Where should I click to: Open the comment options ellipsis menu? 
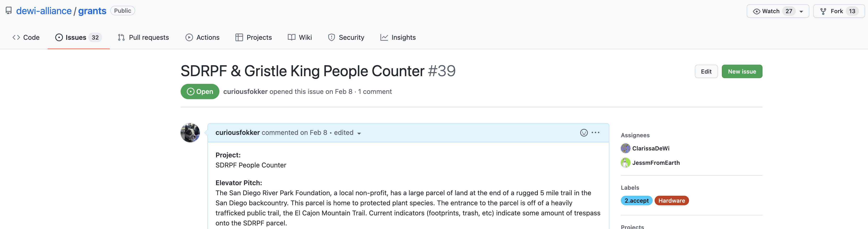pyautogui.click(x=595, y=132)
